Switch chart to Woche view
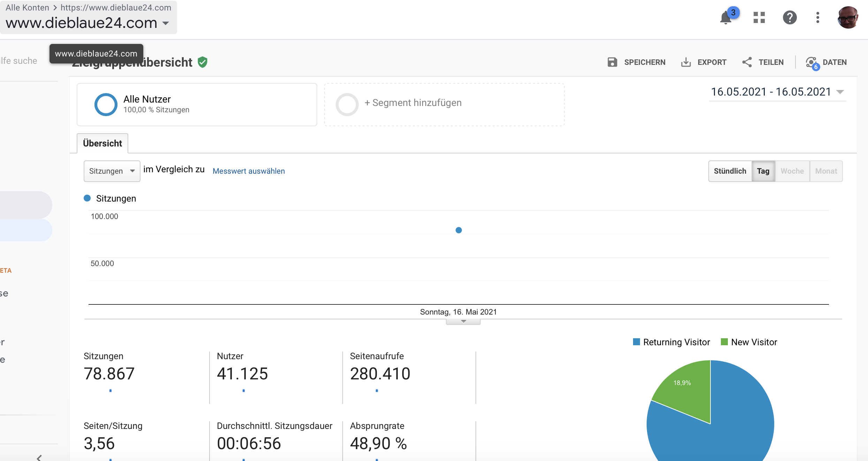The image size is (868, 461). pos(792,171)
